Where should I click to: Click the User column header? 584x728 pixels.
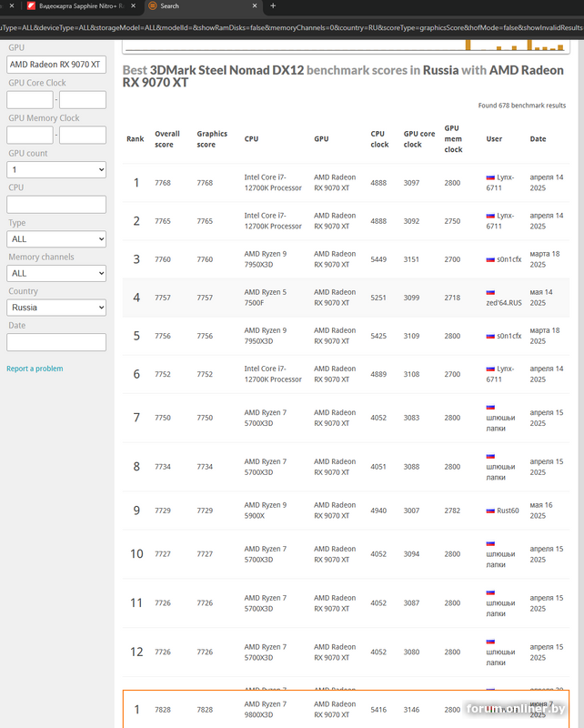pyautogui.click(x=494, y=139)
